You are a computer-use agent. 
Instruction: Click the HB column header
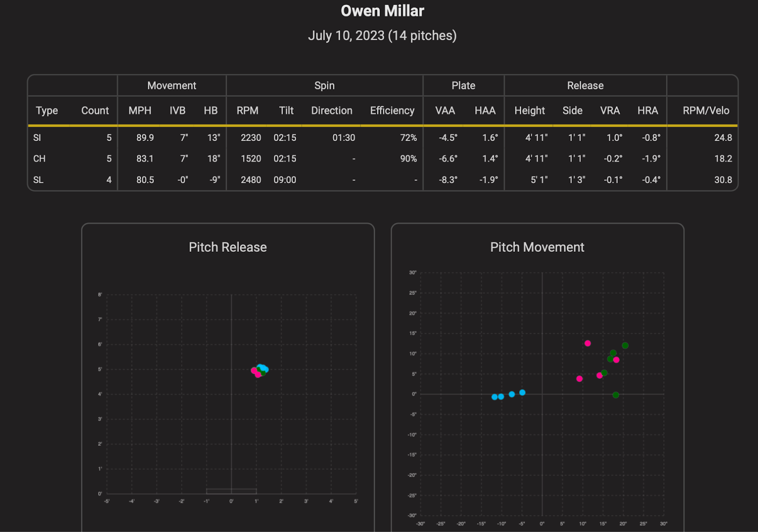click(211, 111)
